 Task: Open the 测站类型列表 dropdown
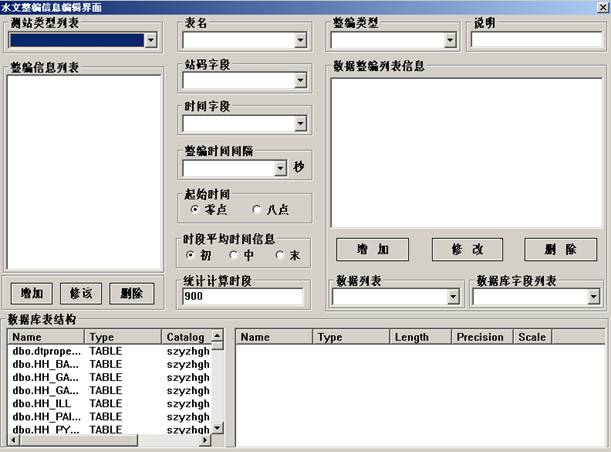(150, 41)
